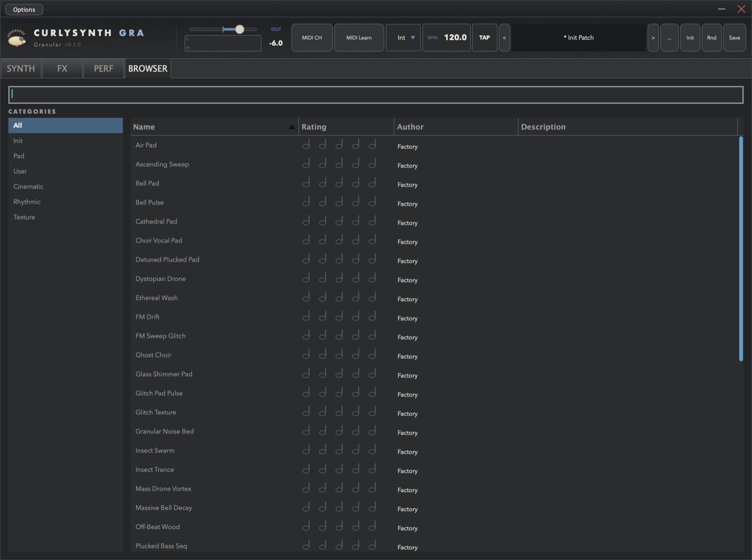Focus the preset search field
The image size is (752, 560).
(376, 95)
